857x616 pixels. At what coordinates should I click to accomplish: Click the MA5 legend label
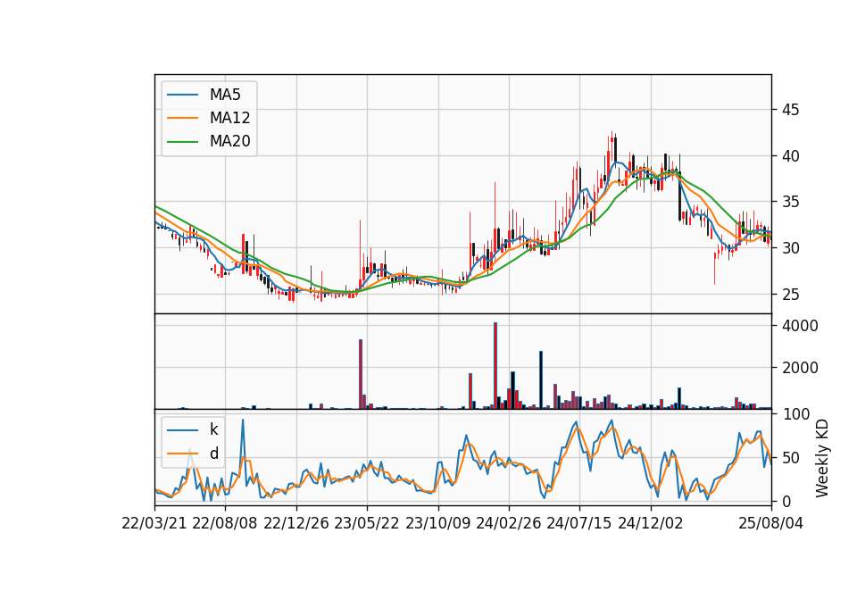[225, 95]
